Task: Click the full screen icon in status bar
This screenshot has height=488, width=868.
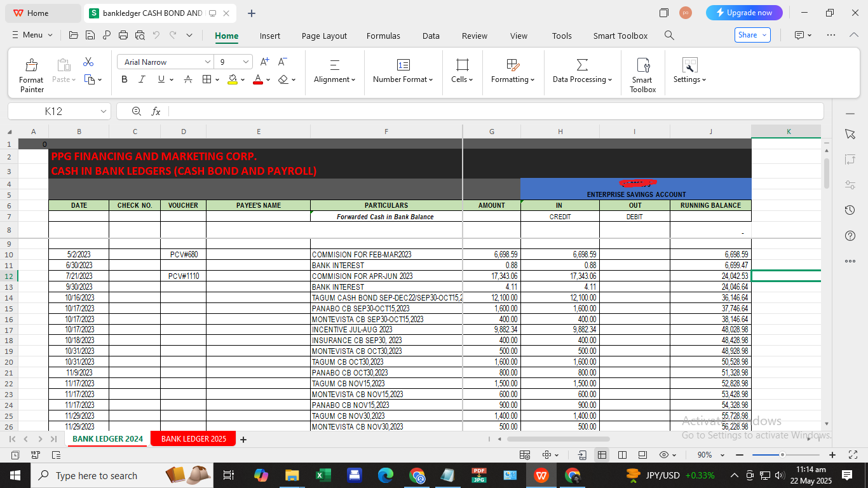Action: coord(853,455)
